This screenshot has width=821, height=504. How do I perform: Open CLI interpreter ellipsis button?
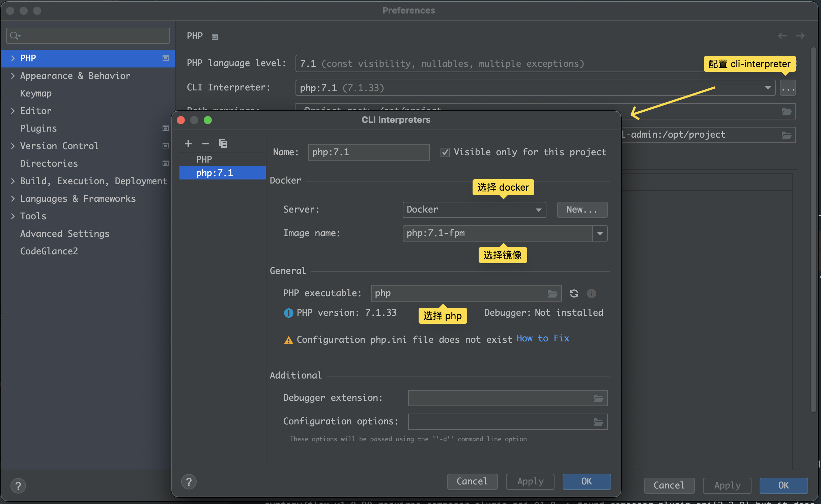point(788,88)
